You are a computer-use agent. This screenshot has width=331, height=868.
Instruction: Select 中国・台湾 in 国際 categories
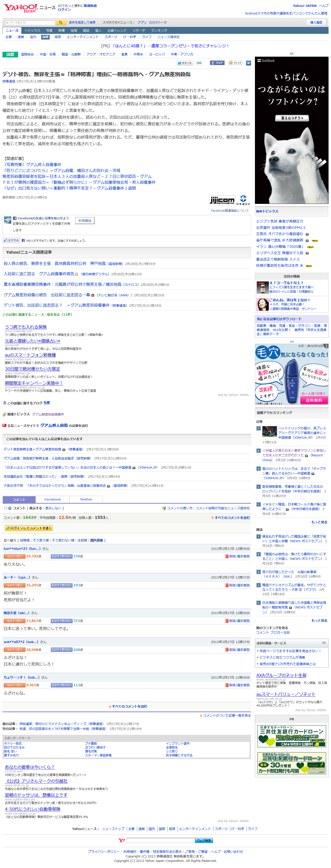point(48,54)
